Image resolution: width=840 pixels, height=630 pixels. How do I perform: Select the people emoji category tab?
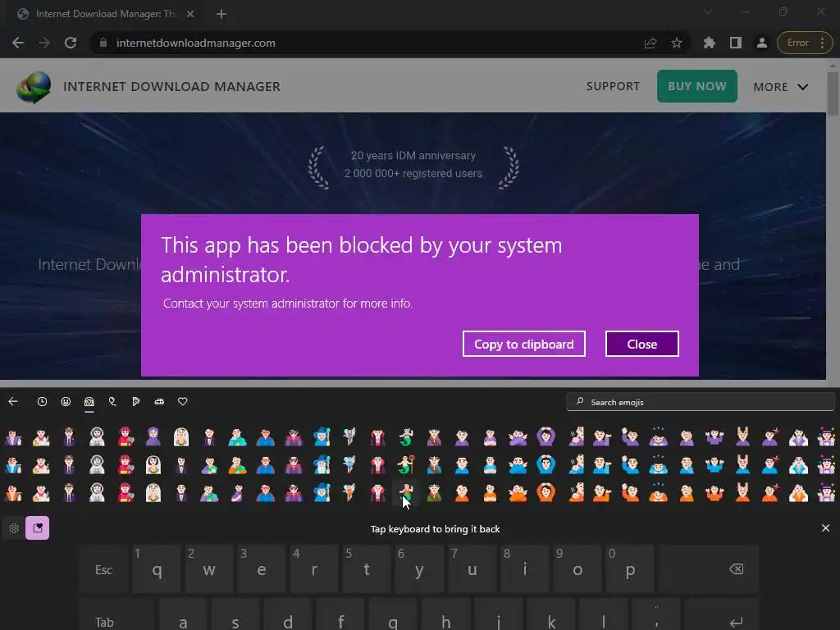pyautogui.click(x=89, y=402)
